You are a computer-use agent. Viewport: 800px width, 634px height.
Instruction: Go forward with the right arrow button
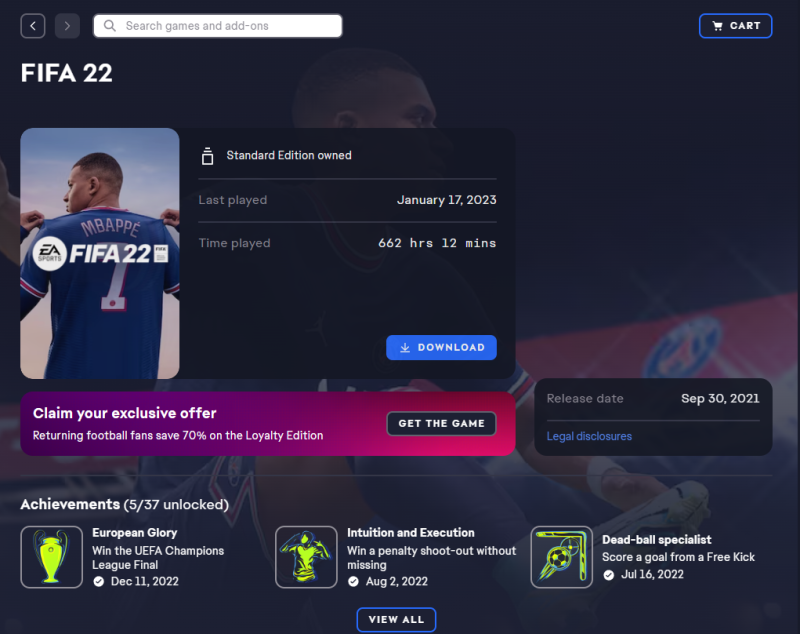[67, 26]
